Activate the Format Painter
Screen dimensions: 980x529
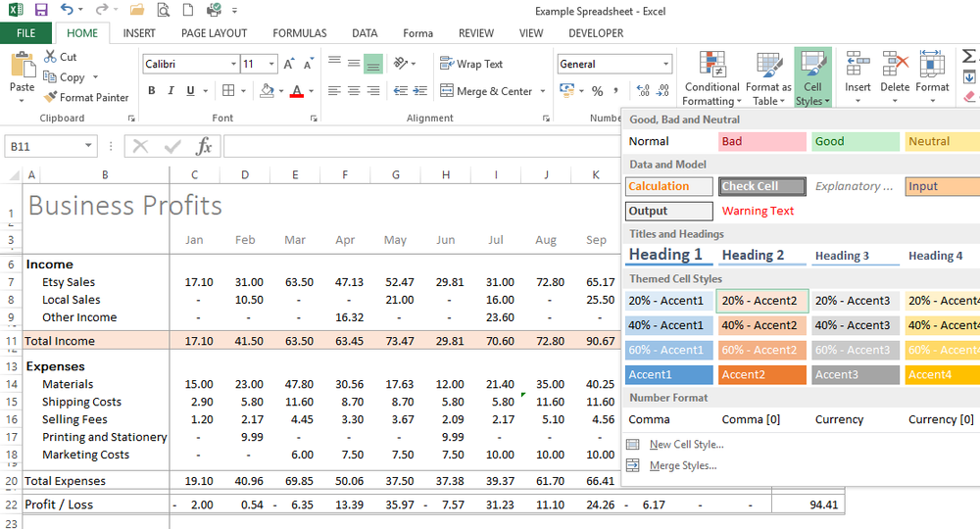85,97
